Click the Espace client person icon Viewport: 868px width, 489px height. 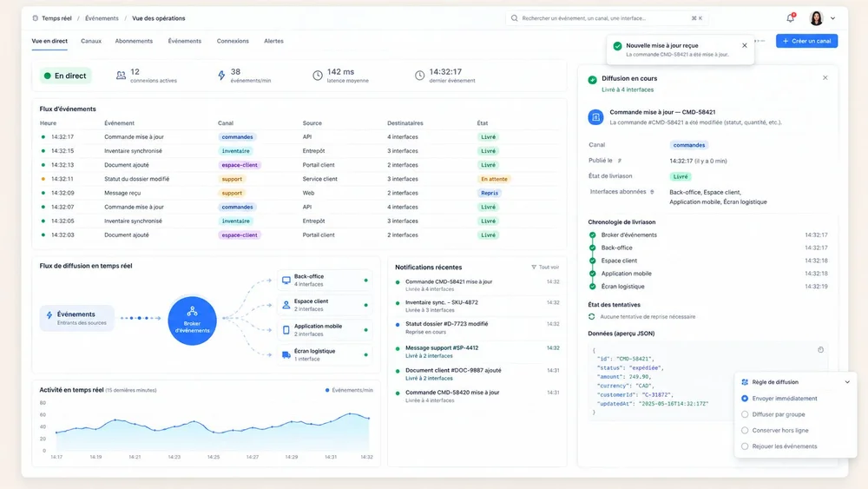click(286, 305)
